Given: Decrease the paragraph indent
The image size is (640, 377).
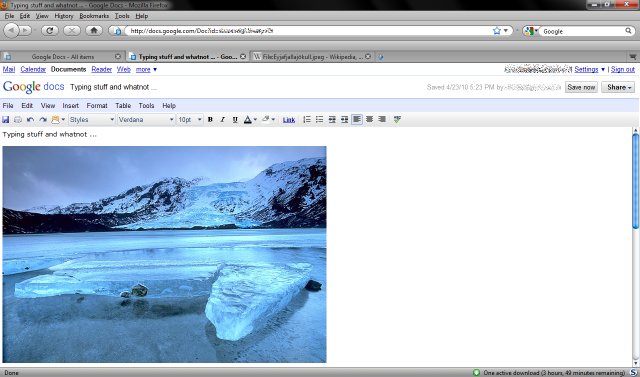Looking at the screenshot, I should coord(332,120).
